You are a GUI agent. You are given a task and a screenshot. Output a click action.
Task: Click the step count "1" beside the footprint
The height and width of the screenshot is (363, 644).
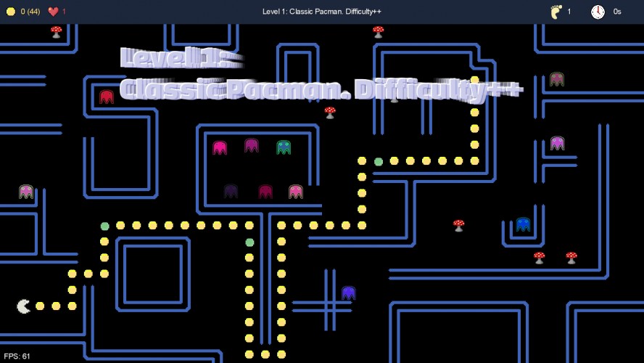point(569,12)
